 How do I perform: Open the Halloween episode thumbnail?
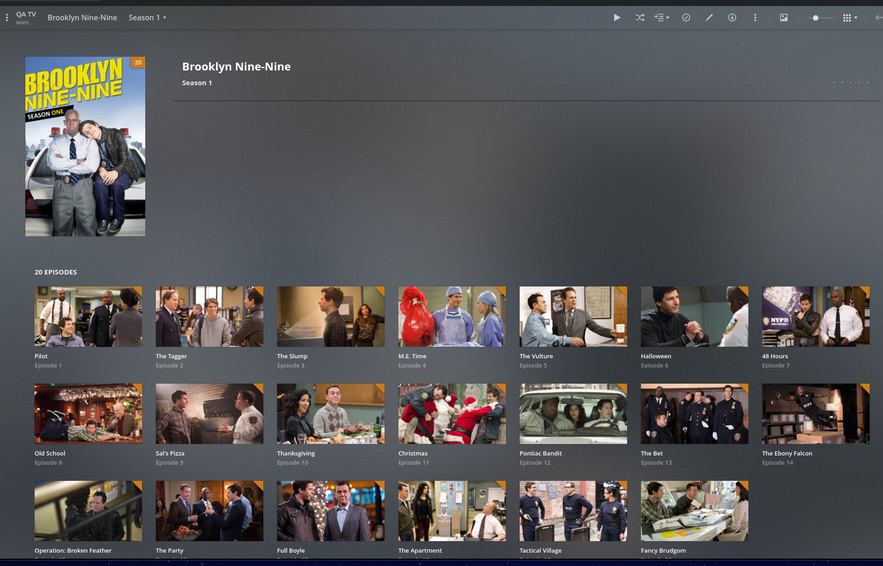tap(694, 317)
